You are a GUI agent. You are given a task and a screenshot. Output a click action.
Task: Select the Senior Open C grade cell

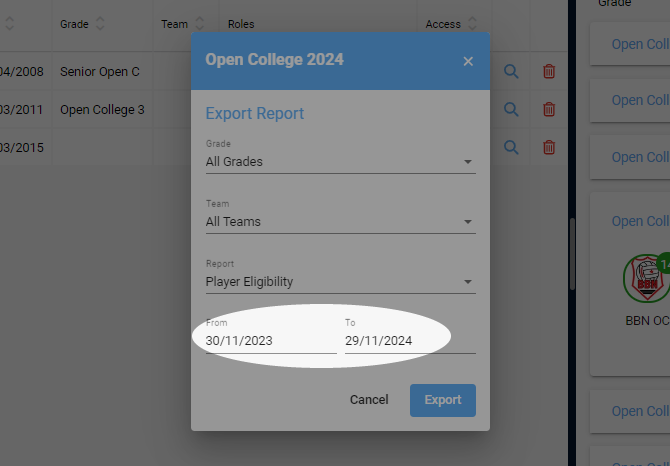point(100,72)
